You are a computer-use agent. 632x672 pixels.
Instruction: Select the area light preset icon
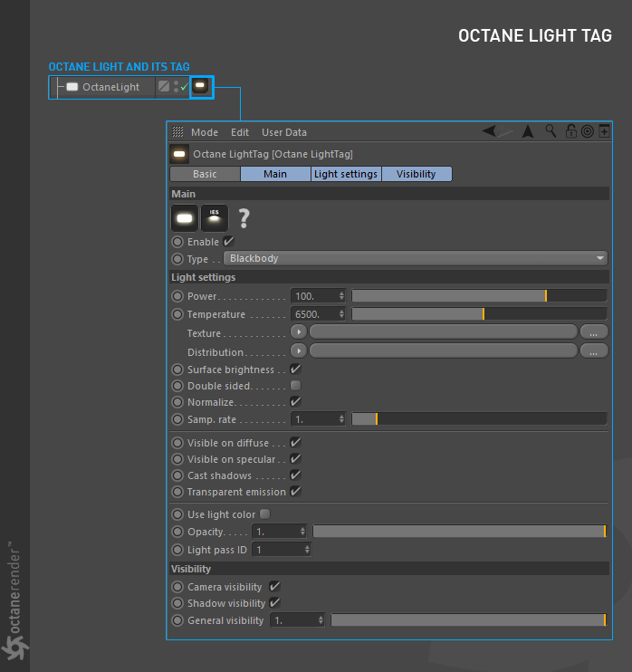coord(185,217)
